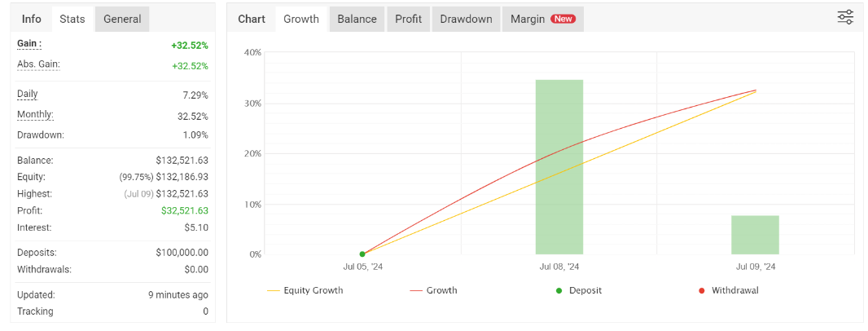Open the chart settings sliders icon
The image size is (868, 331).
(845, 17)
